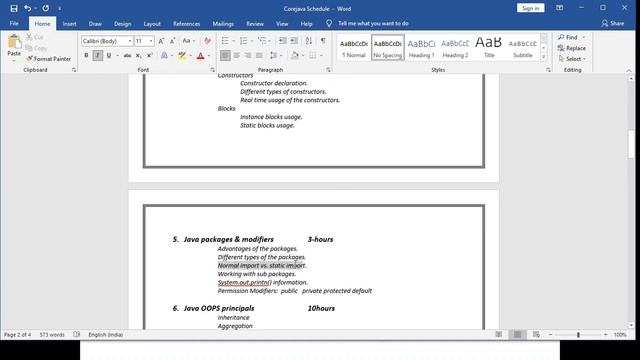
Task: Switch to the Insert tab
Action: click(69, 24)
